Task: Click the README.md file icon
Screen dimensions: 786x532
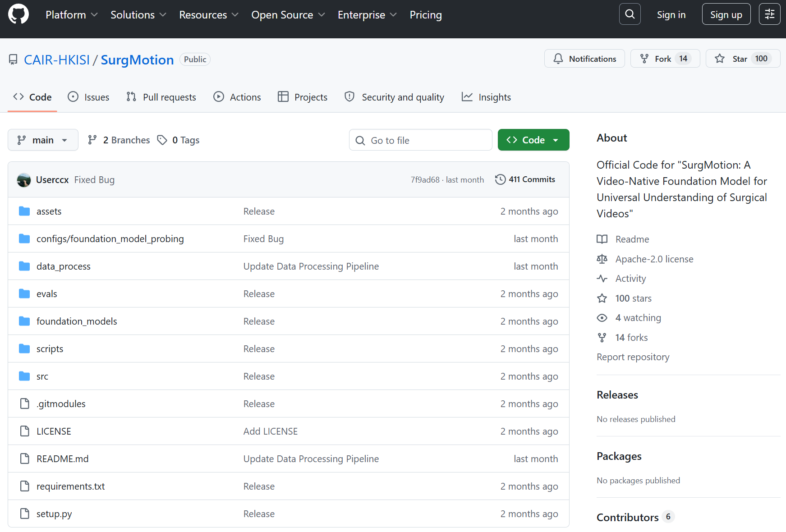Action: [25, 459]
